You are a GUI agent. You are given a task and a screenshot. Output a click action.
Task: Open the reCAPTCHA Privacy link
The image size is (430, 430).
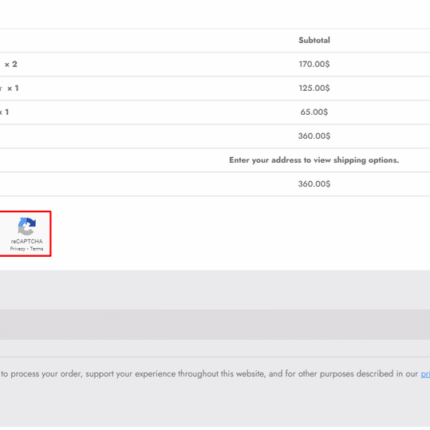click(x=17, y=249)
